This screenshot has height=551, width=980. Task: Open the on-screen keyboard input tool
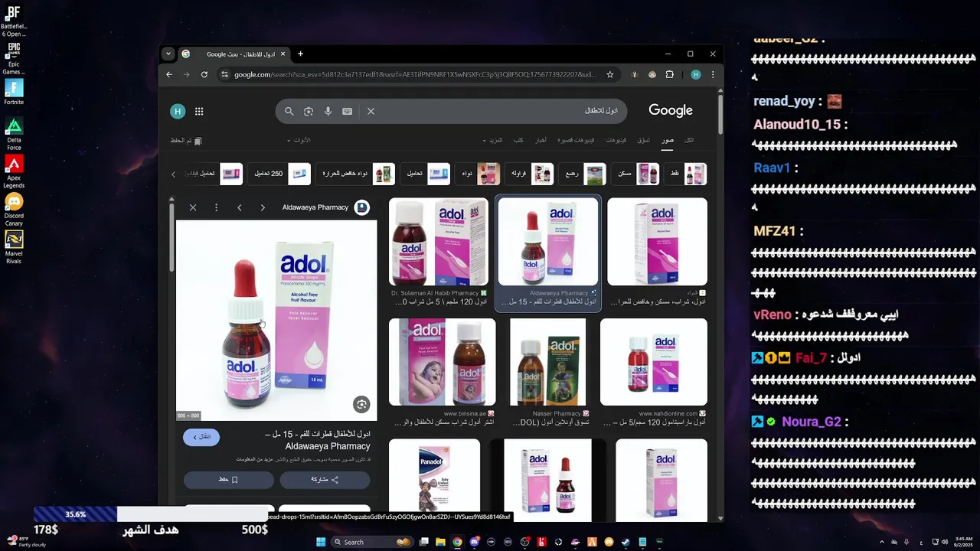tap(347, 111)
